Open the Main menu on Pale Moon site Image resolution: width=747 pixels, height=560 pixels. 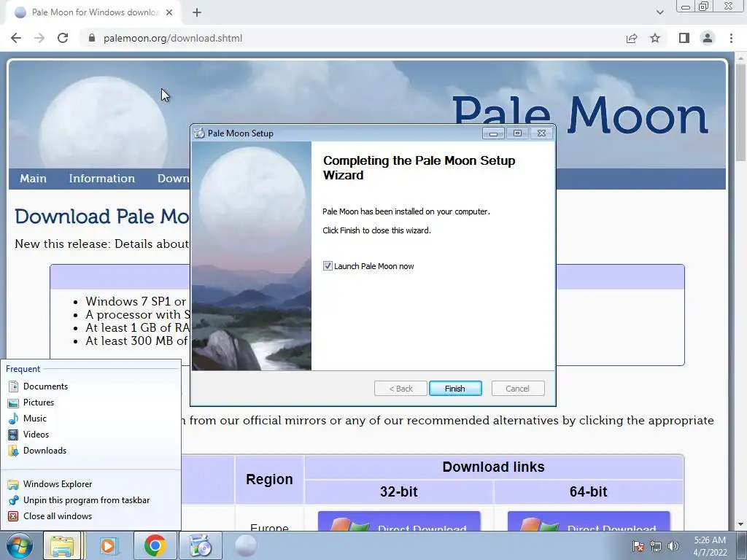[33, 179]
